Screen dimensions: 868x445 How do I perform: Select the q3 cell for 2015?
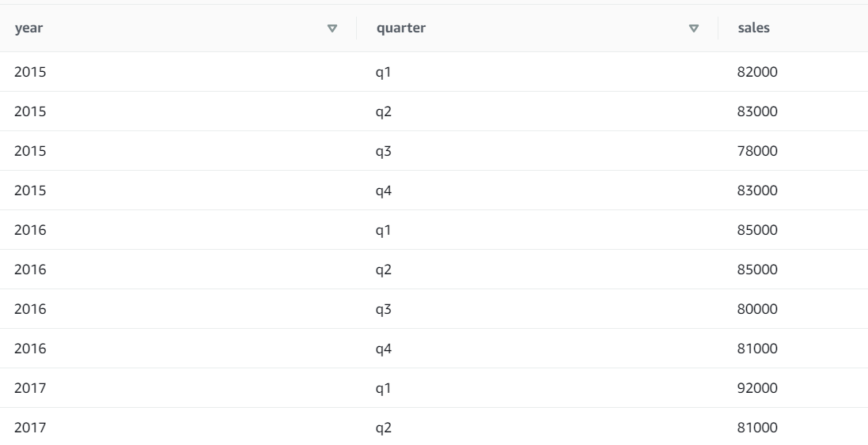pos(385,151)
